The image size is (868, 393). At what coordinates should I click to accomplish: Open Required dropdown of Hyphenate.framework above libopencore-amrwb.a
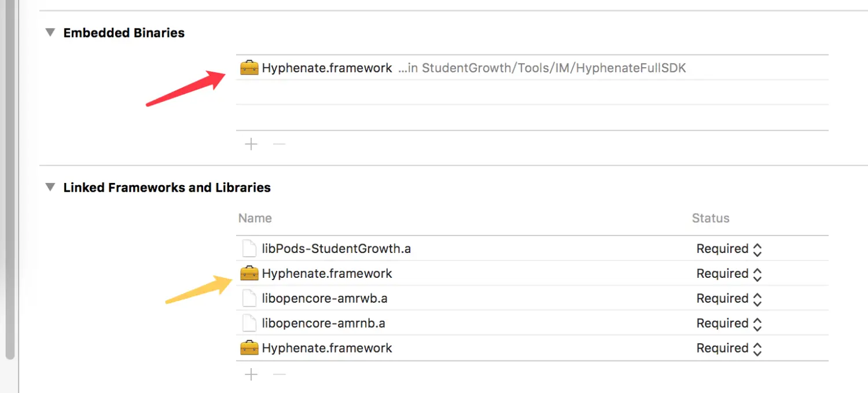(x=729, y=273)
